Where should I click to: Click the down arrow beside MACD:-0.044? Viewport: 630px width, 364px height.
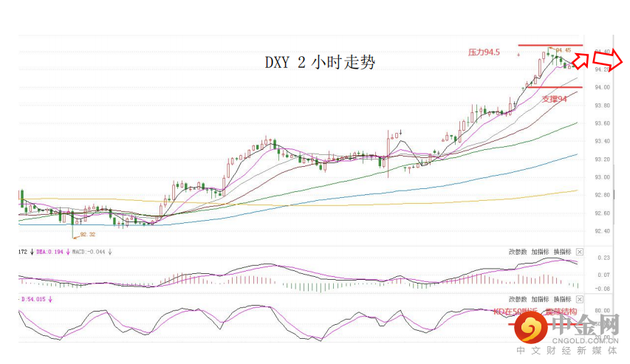[110, 252]
